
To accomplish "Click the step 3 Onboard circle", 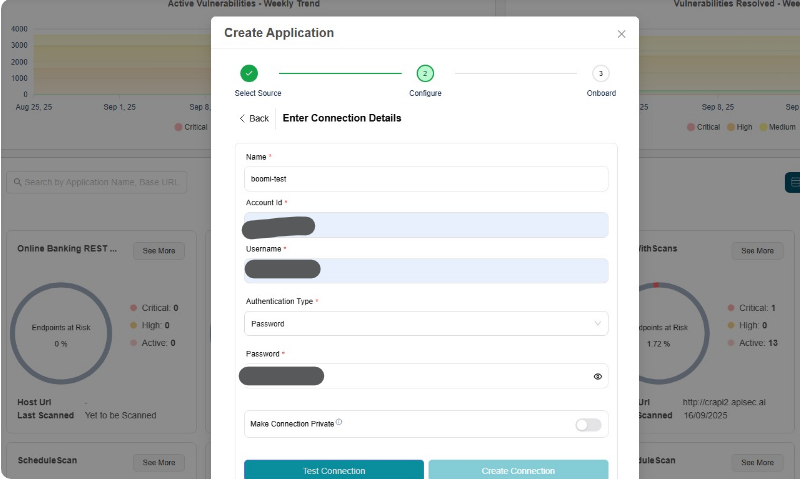I will point(600,73).
